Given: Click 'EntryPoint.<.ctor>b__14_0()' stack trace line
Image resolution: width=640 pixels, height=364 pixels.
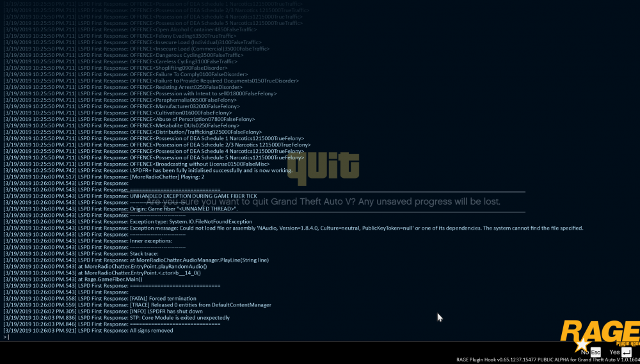Looking at the screenshot, I should [102, 273].
